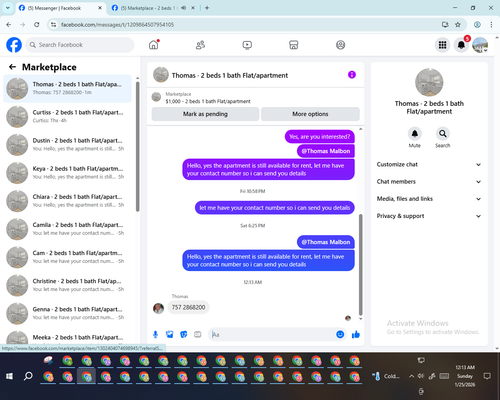
Task: Open Curtiss conversation in the list
Action: [x=67, y=116]
